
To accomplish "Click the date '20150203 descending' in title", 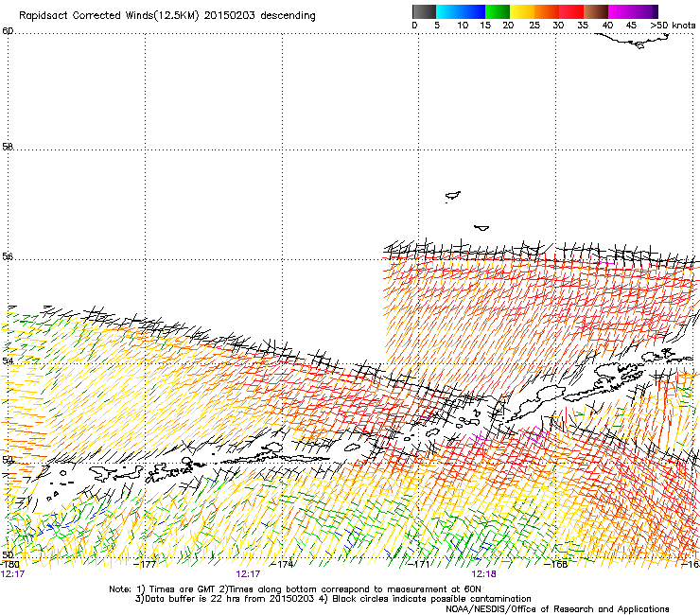I will pos(260,16).
